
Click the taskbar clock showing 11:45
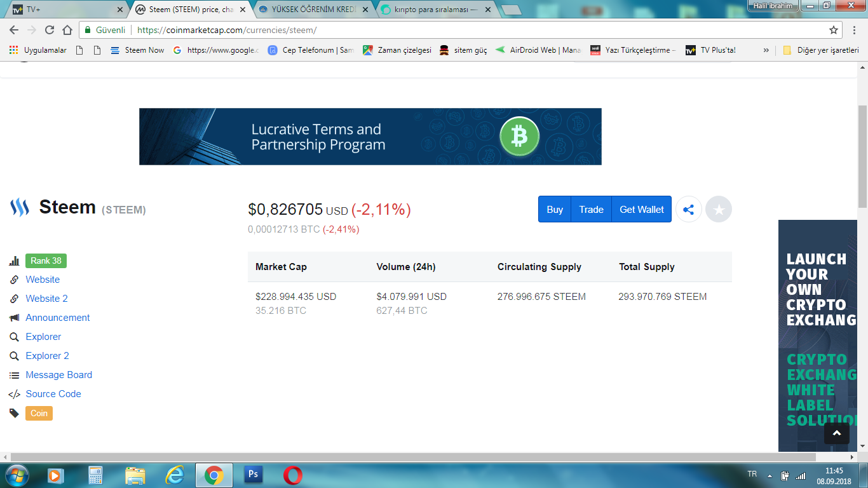tap(834, 475)
